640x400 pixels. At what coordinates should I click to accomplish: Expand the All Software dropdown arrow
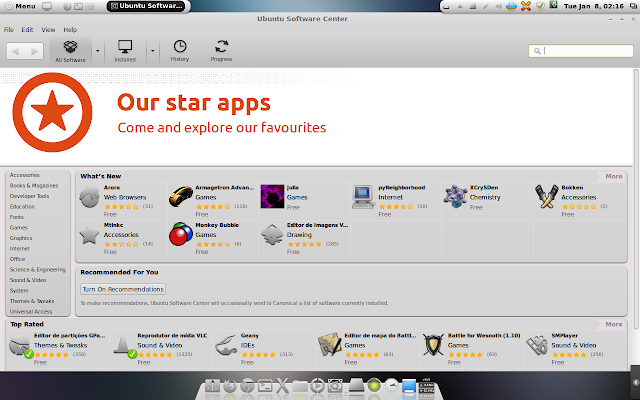click(98, 51)
